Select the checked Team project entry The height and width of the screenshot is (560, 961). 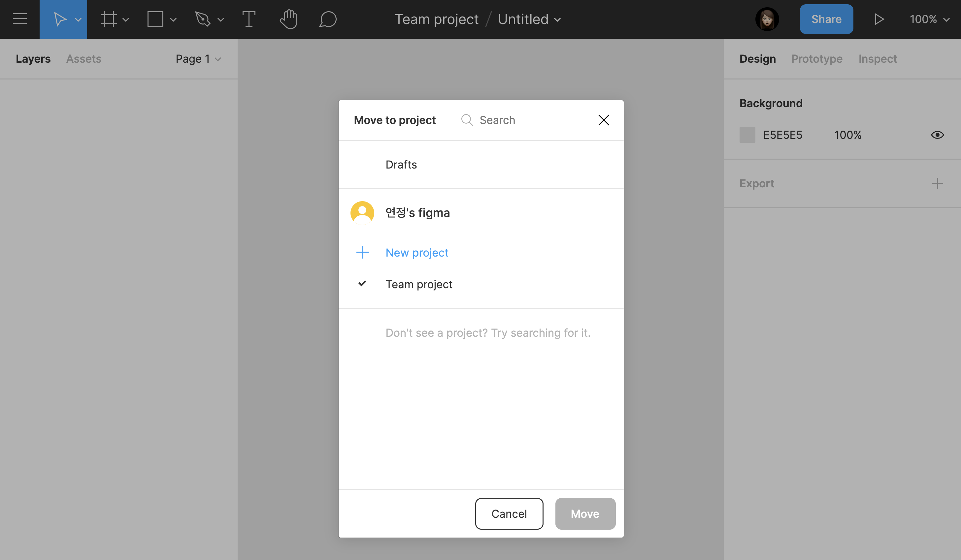point(418,284)
